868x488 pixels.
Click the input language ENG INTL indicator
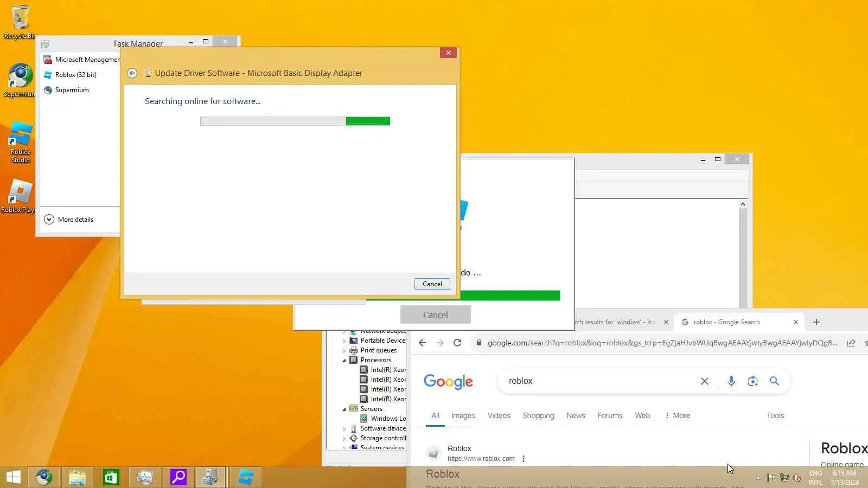coord(815,478)
